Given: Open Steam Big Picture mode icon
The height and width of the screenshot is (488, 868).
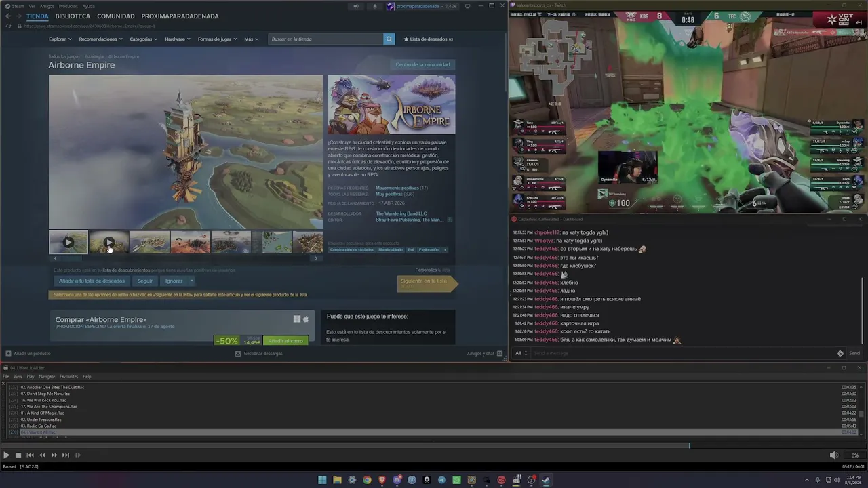Looking at the screenshot, I should click(x=467, y=6).
